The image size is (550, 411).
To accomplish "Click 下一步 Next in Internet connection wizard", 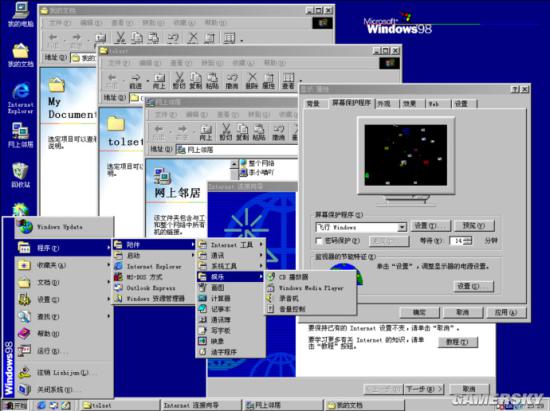I will [x=424, y=389].
